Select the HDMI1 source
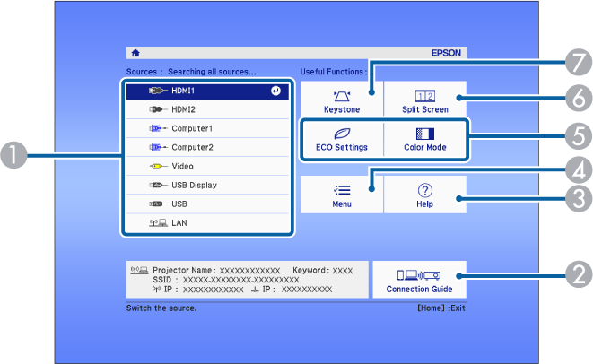The width and height of the screenshot is (593, 364). pyautogui.click(x=207, y=91)
